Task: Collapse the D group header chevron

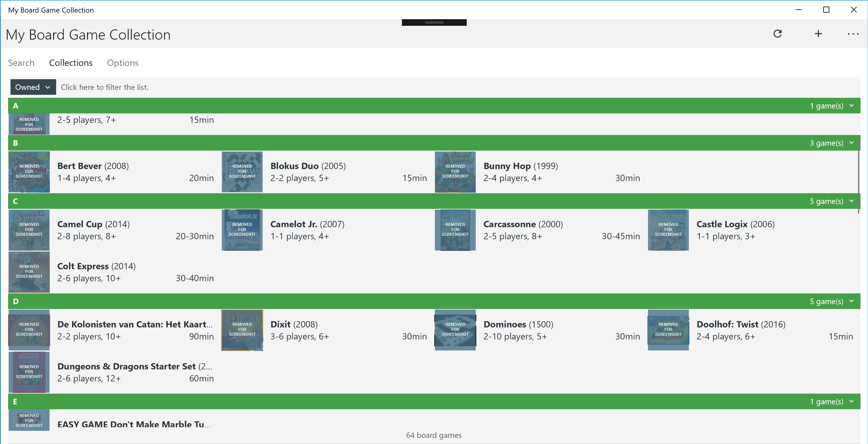Action: click(x=851, y=301)
